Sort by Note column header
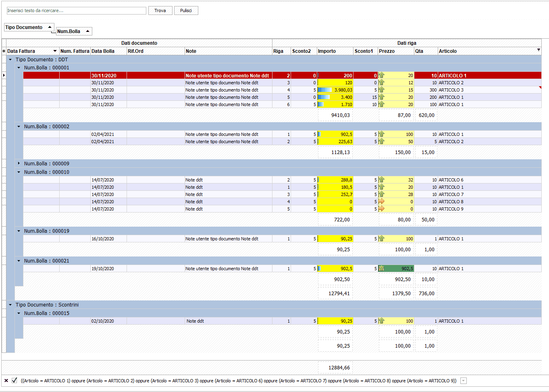This screenshot has height=392, width=549. click(x=228, y=51)
